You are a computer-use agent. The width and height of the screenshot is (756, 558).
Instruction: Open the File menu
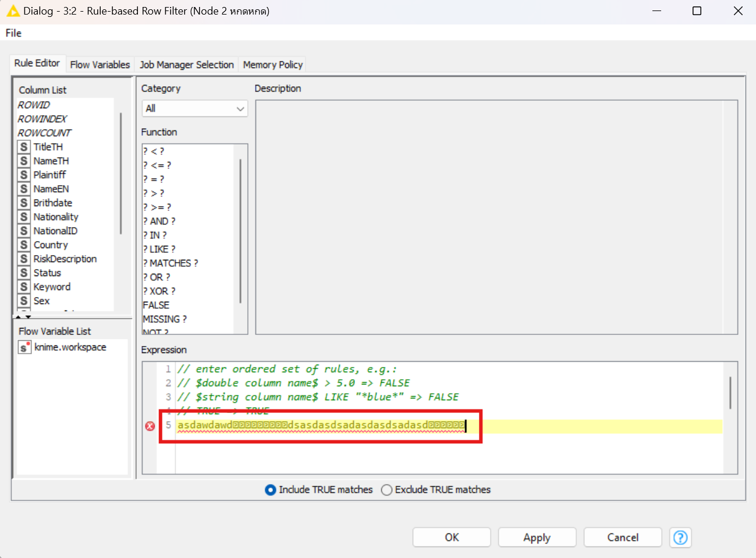[x=13, y=33]
